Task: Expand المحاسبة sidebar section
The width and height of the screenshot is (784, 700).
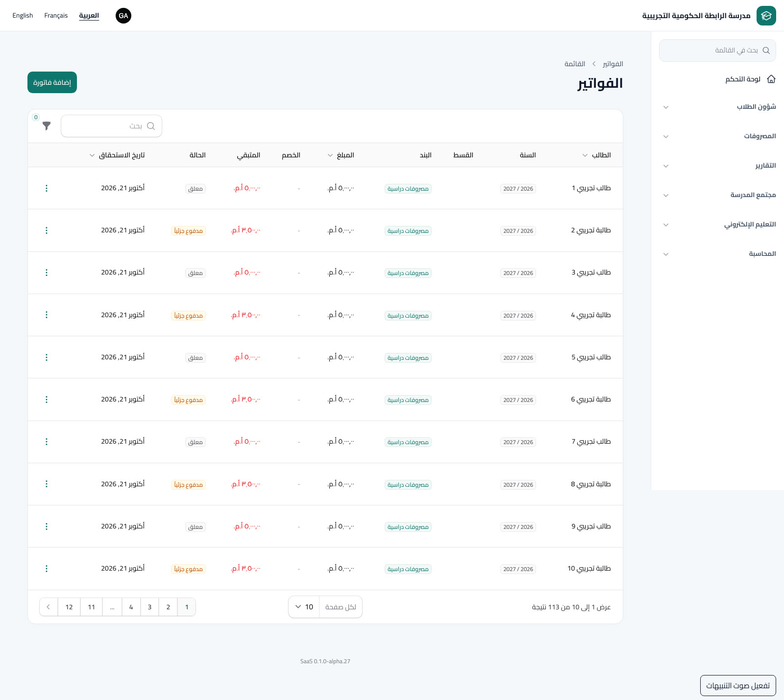Action: pyautogui.click(x=717, y=254)
